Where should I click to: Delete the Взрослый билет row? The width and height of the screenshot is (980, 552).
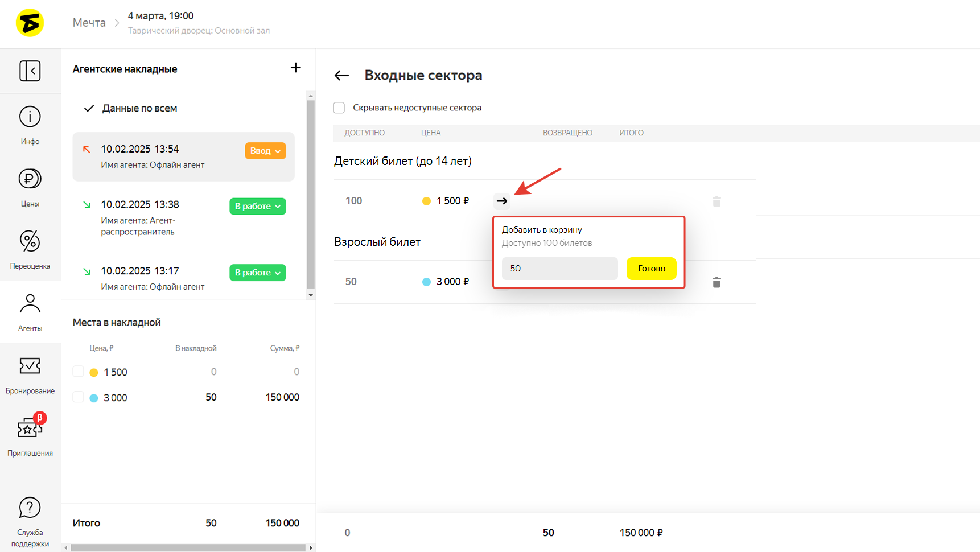[717, 282]
